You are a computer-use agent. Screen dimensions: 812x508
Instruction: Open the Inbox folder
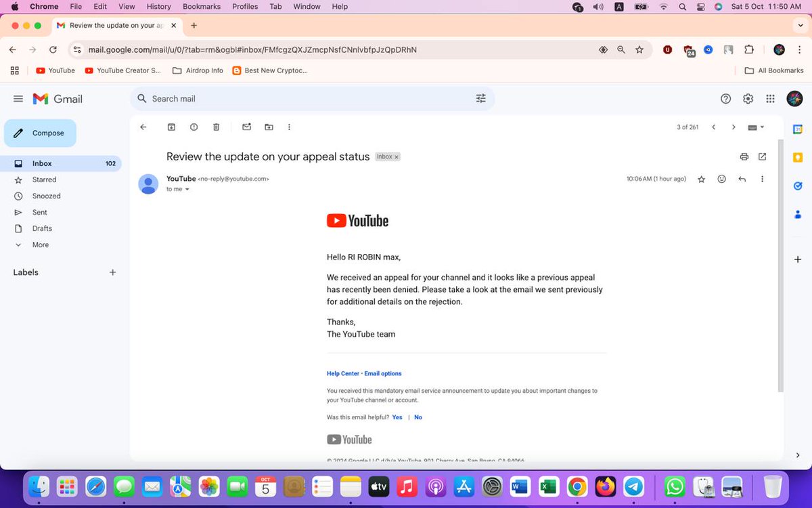tap(61, 163)
